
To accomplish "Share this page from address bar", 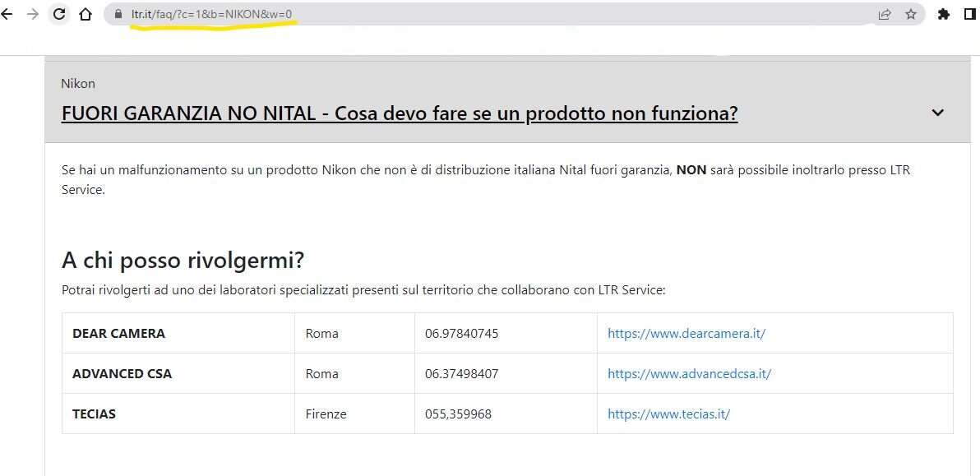I will click(x=885, y=14).
